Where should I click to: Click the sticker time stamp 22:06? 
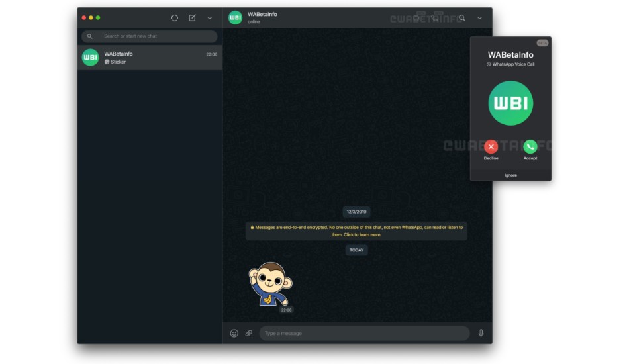click(x=287, y=310)
